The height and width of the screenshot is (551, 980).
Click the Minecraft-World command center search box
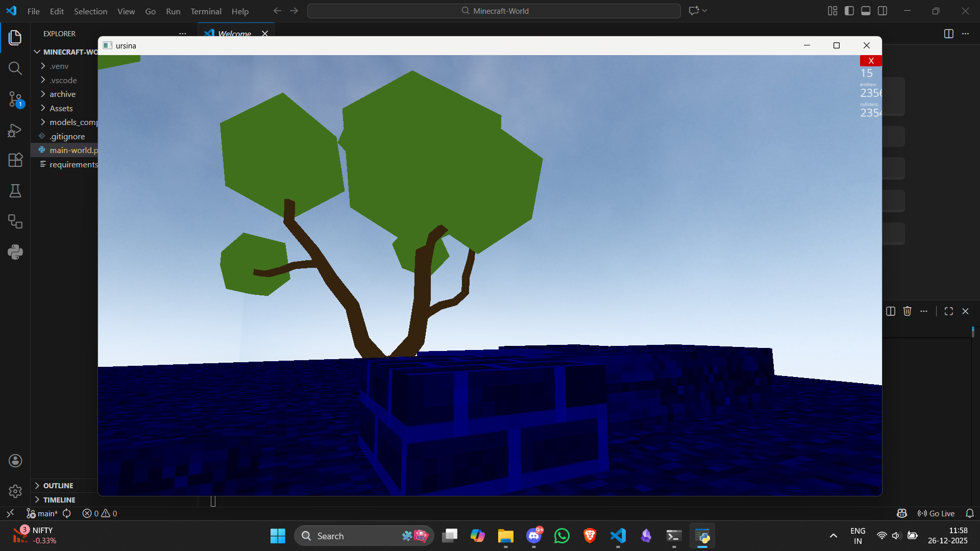pyautogui.click(x=494, y=11)
